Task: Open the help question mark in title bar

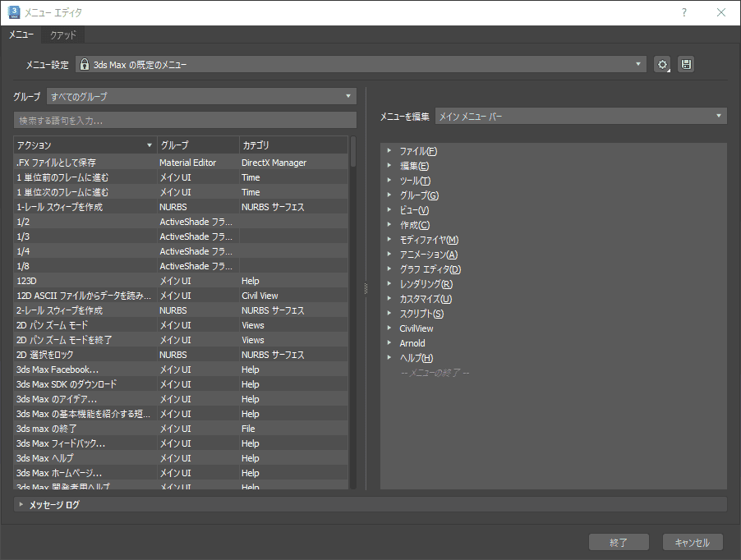Action: pos(683,12)
